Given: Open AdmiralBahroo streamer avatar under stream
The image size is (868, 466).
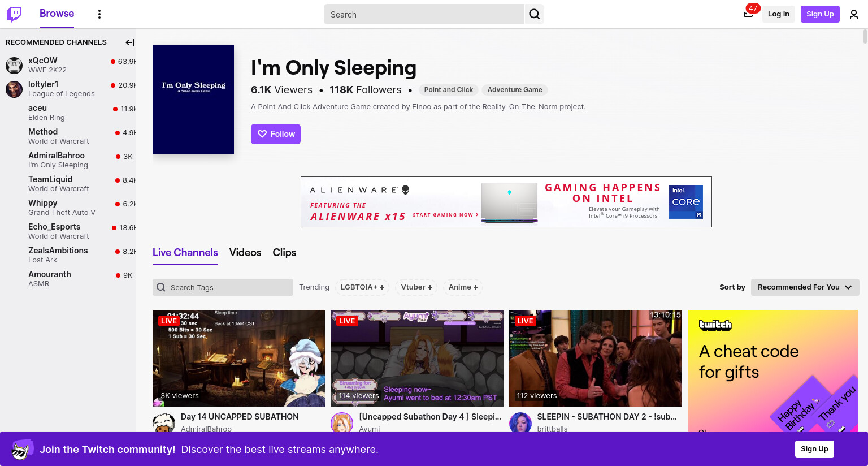Looking at the screenshot, I should click(164, 422).
